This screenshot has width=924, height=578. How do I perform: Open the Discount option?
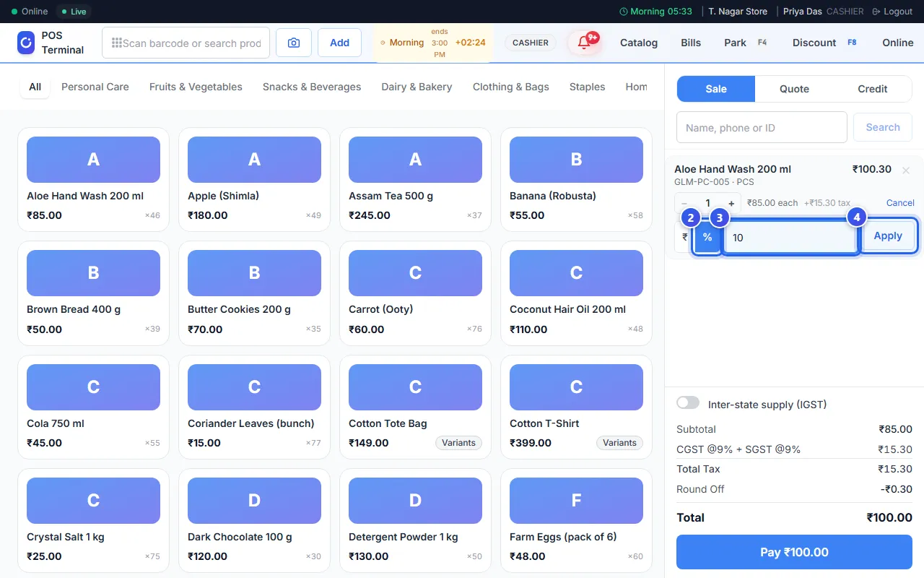(x=824, y=43)
